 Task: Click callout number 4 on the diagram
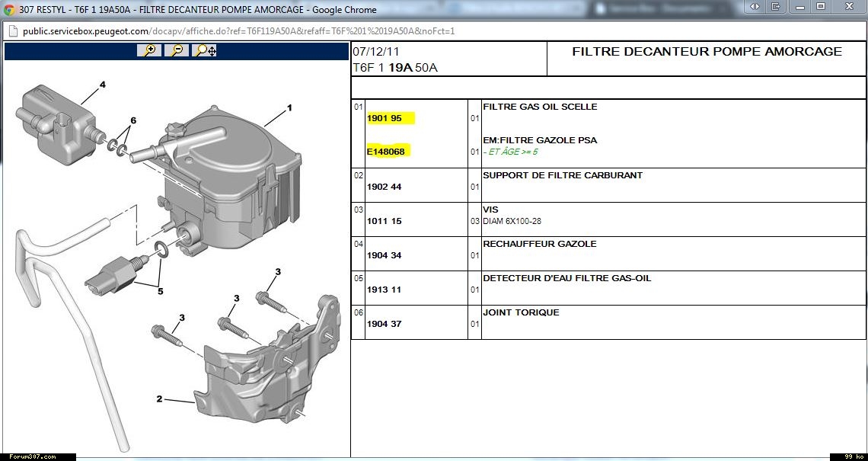pos(103,85)
